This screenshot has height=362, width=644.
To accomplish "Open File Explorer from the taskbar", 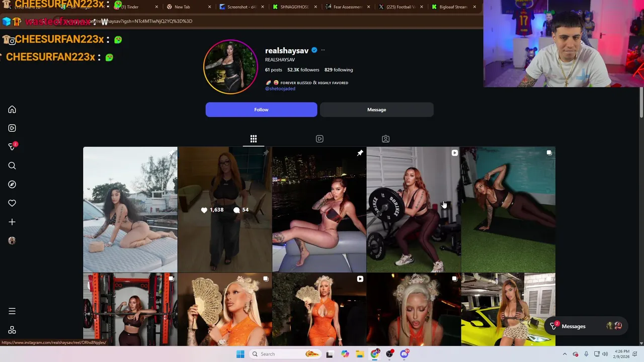I will (360, 354).
